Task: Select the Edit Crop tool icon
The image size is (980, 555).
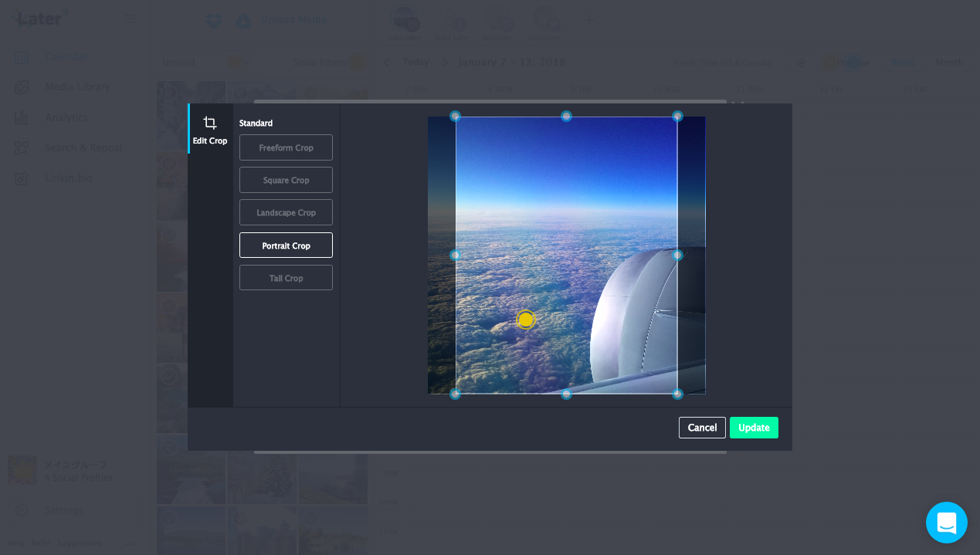Action: pos(209,123)
